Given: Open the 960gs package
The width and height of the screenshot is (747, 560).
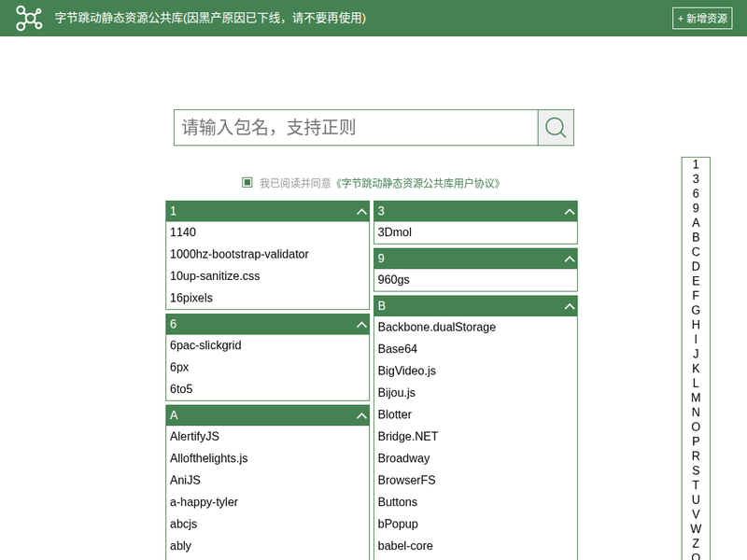Looking at the screenshot, I should pos(393,280).
